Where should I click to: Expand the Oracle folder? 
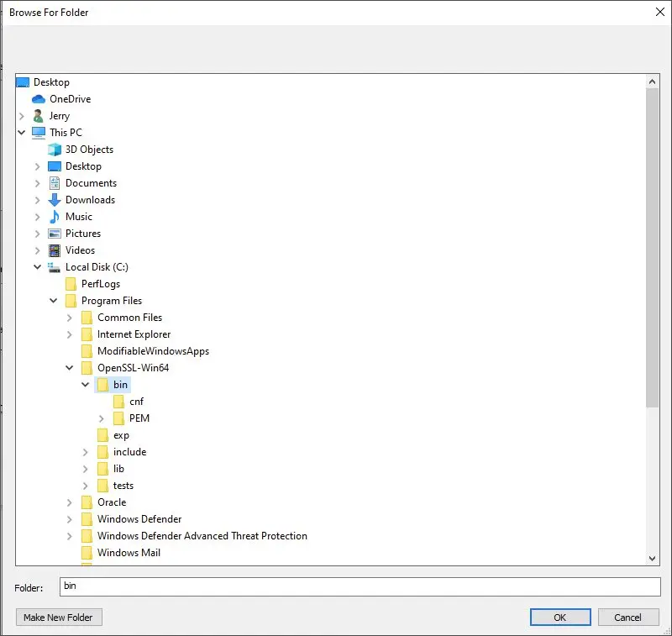(70, 502)
